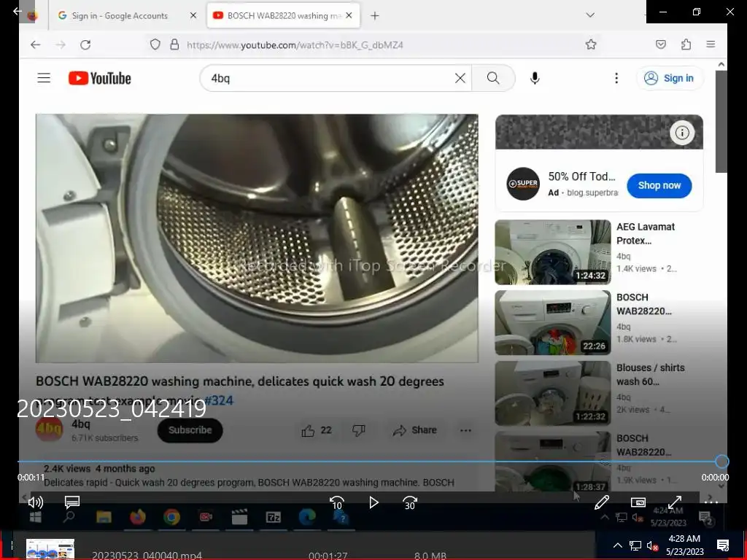The width and height of the screenshot is (747, 560).
Task: Click the Save to Pocket icon
Action: click(x=661, y=44)
